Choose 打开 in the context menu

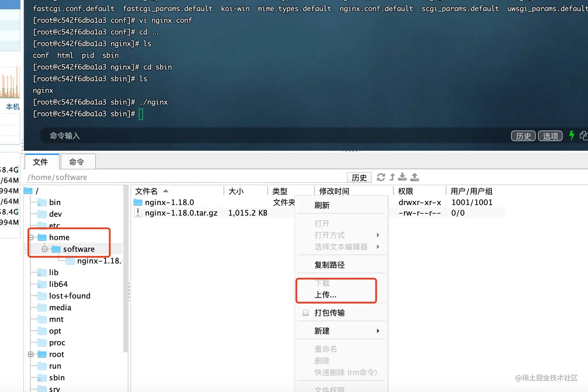pyautogui.click(x=322, y=223)
